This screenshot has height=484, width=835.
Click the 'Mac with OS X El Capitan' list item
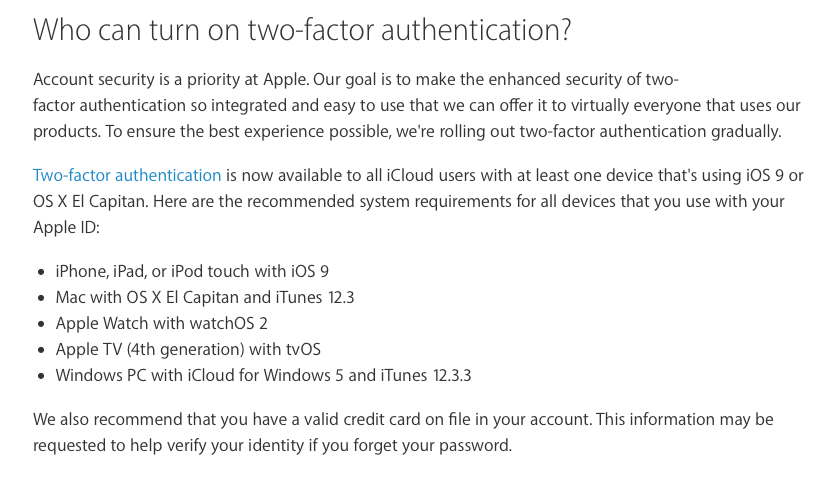148,297
